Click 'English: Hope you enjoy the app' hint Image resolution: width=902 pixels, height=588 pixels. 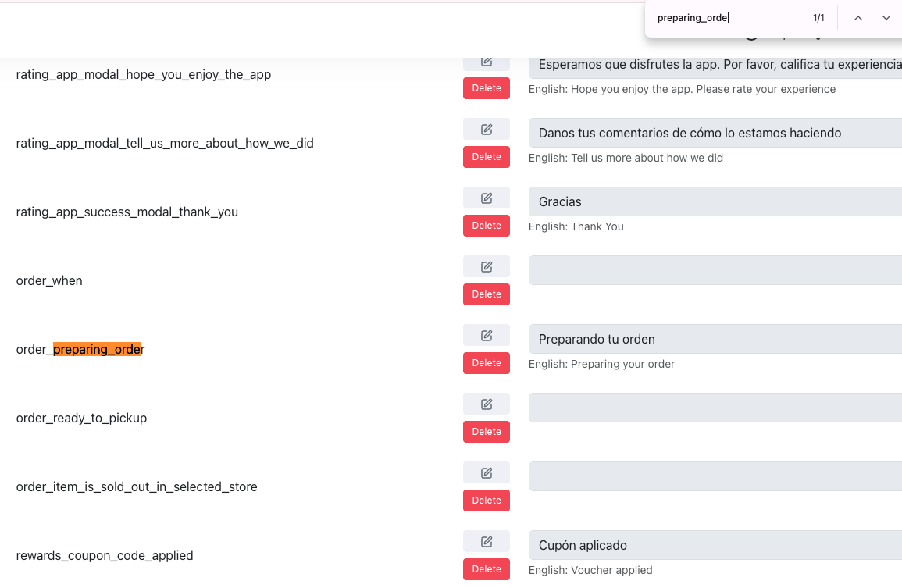682,89
